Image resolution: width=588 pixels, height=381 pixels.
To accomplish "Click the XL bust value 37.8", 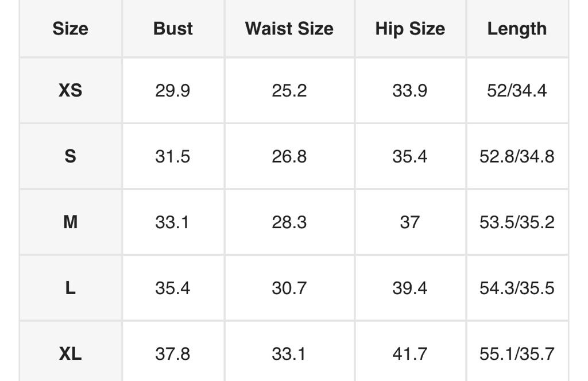I will pos(172,353).
